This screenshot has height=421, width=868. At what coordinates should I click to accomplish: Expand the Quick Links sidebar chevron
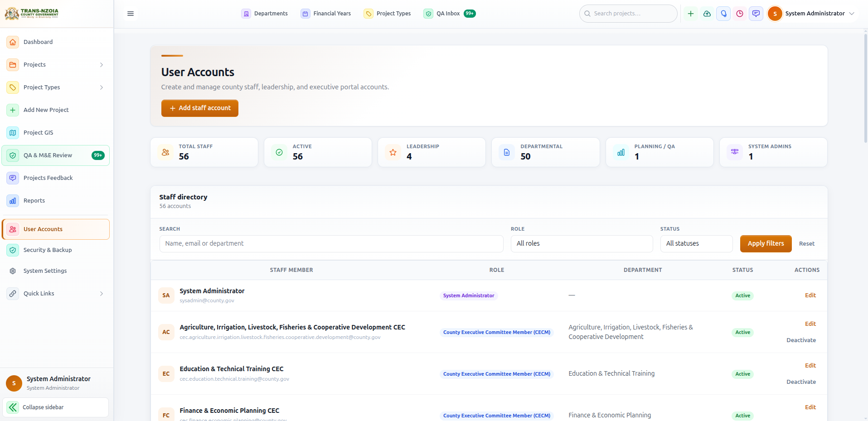tap(102, 294)
